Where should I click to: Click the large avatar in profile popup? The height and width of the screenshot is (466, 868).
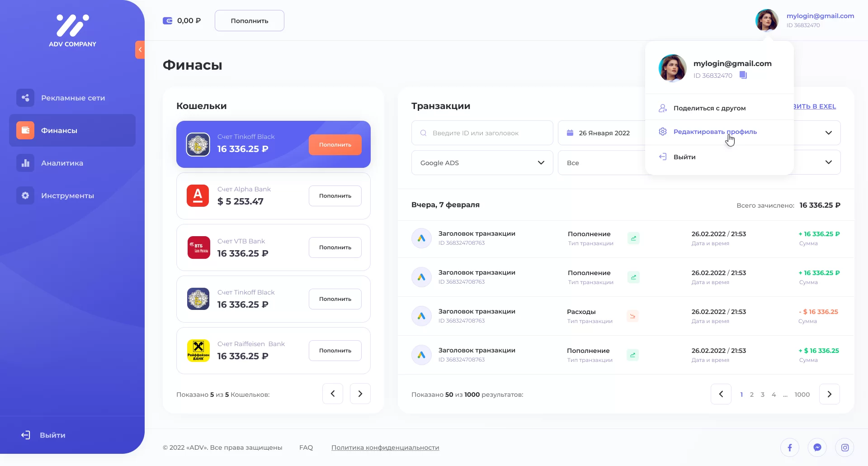point(673,68)
